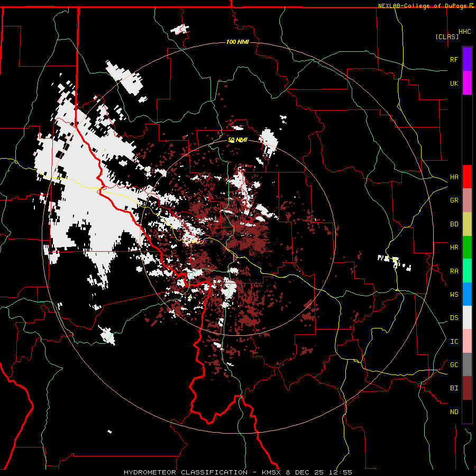Click the 'NEXLAB-College of DuPage' credit text

coord(422,6)
